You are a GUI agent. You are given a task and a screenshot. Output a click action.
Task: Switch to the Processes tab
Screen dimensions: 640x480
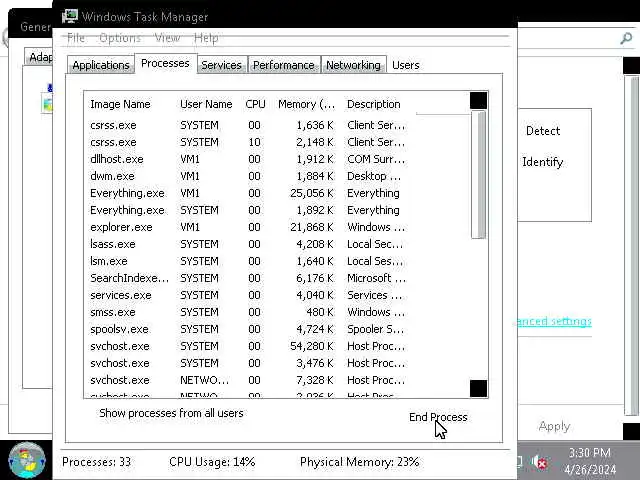165,63
